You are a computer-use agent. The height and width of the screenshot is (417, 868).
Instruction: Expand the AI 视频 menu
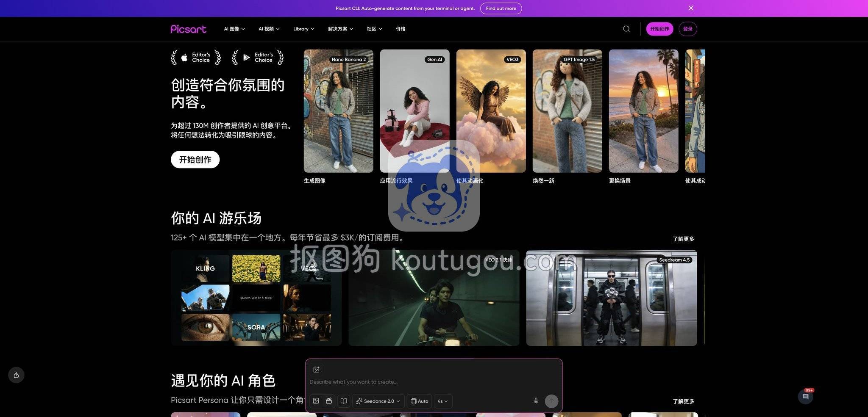(x=269, y=29)
